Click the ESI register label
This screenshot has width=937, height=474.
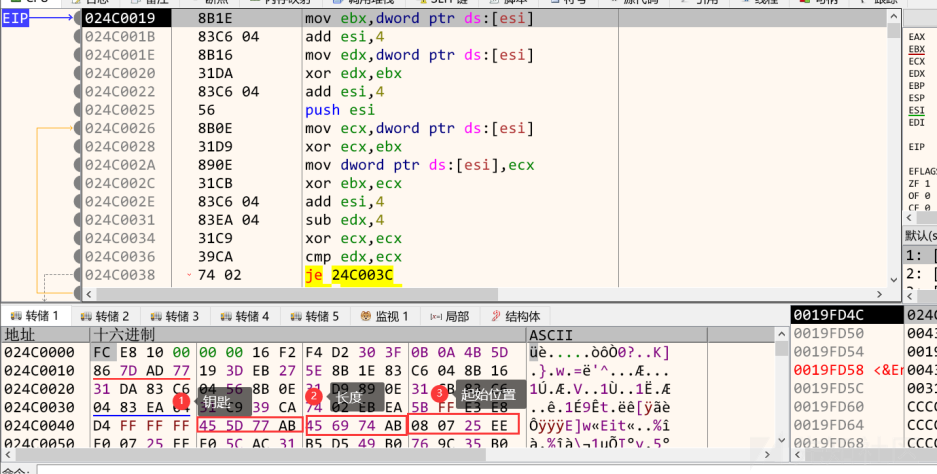click(x=916, y=110)
